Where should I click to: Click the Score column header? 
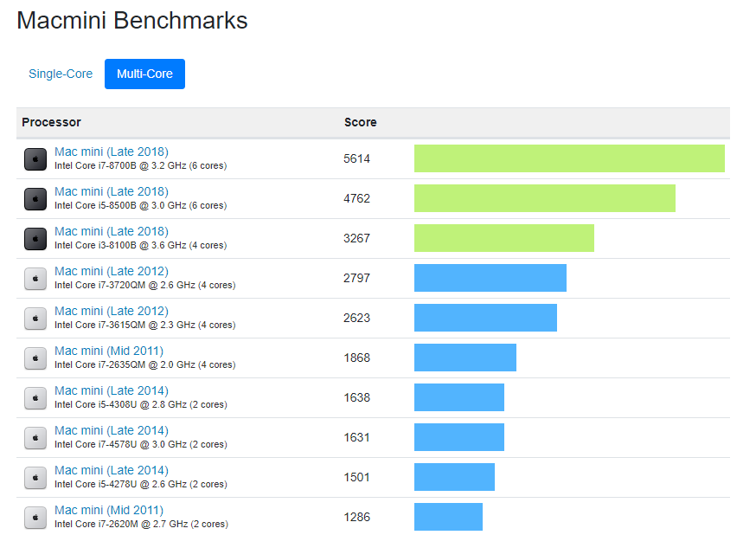pyautogui.click(x=360, y=122)
